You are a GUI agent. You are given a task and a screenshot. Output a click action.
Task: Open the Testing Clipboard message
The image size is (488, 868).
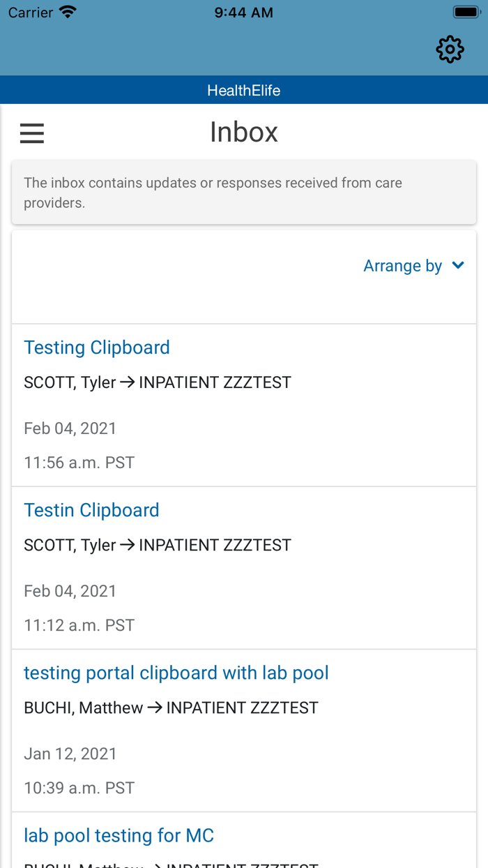point(97,347)
